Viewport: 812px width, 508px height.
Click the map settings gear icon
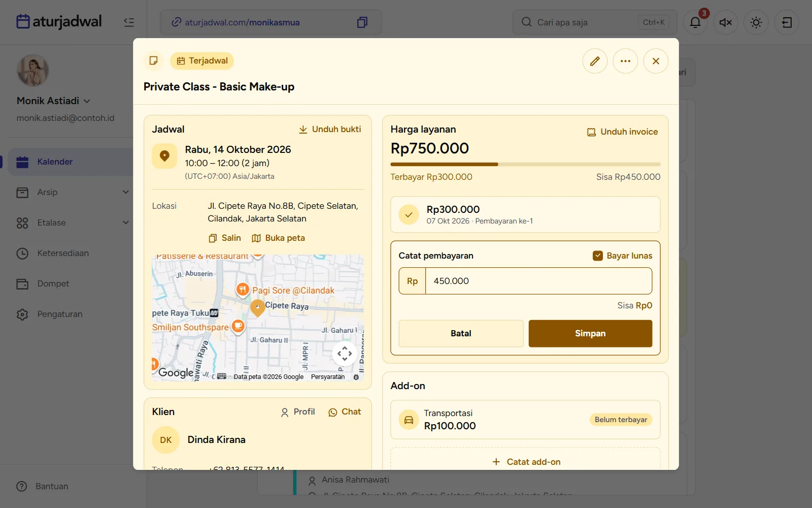click(356, 377)
